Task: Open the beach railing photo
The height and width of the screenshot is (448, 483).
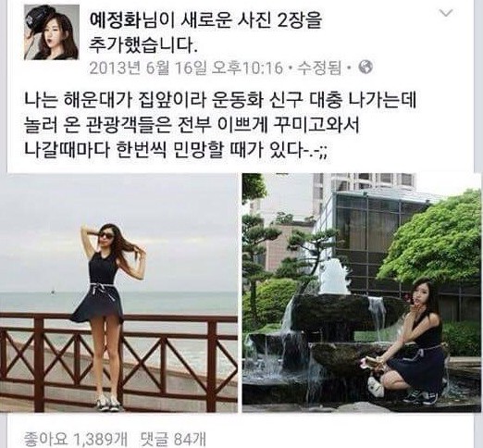Action: click(x=118, y=292)
